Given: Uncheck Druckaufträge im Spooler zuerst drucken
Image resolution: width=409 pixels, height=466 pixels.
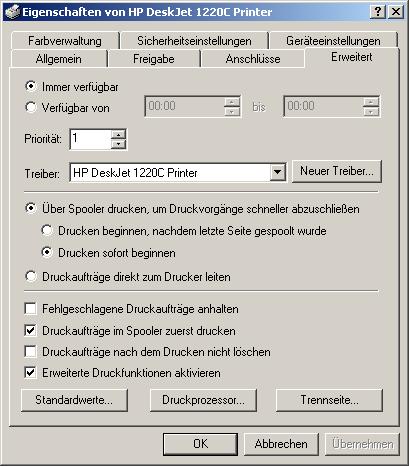Looking at the screenshot, I should click(x=31, y=331).
